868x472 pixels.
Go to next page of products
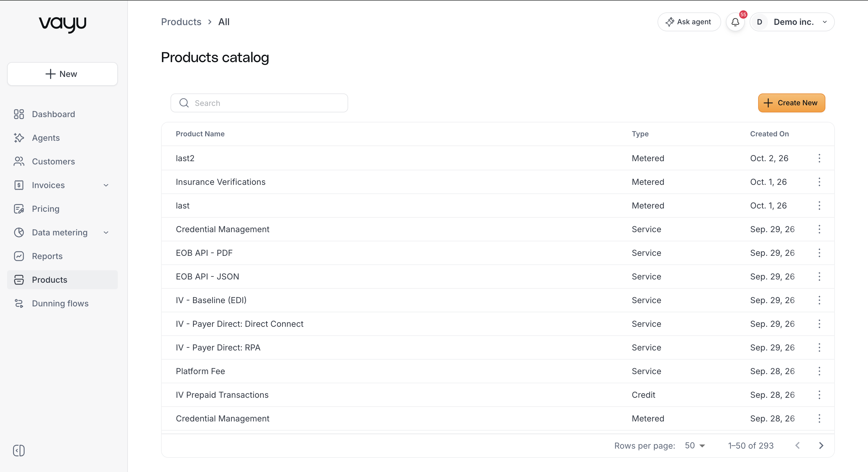point(821,445)
